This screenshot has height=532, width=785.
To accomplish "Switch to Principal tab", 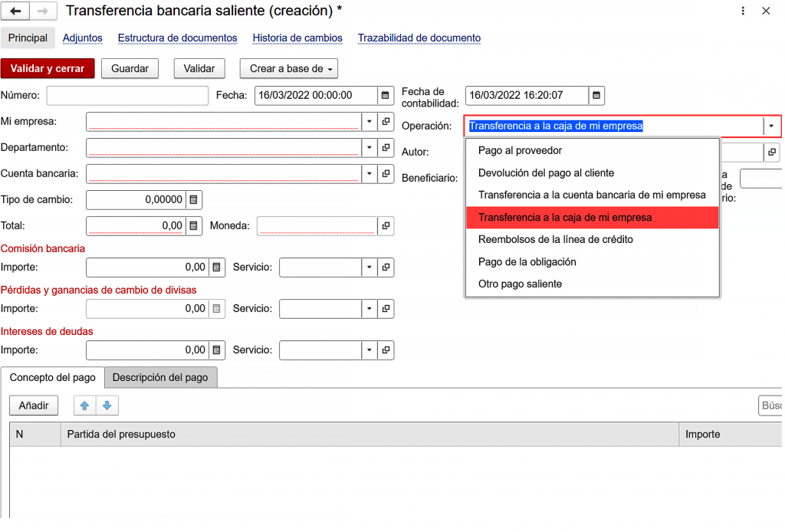I will [28, 38].
